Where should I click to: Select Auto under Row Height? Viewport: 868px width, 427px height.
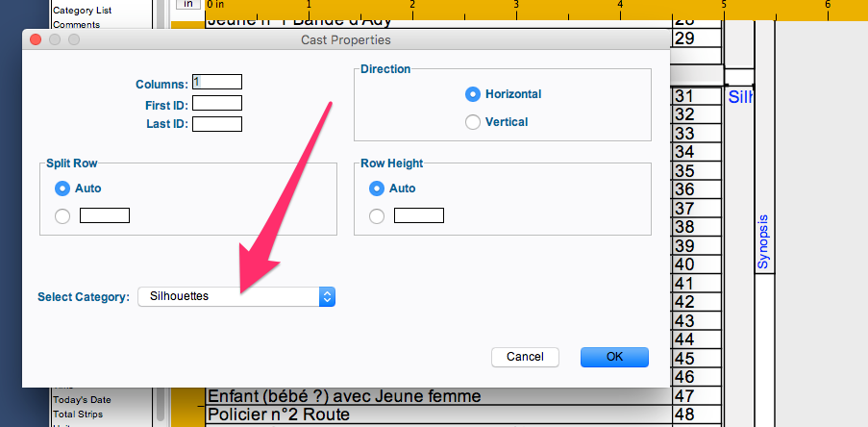(377, 188)
